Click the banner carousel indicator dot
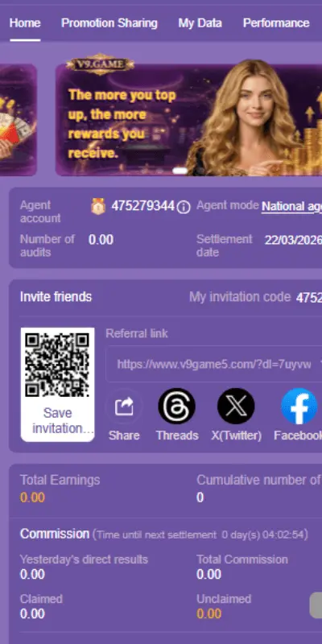Screen dimensions: 322x644 pos(180,171)
